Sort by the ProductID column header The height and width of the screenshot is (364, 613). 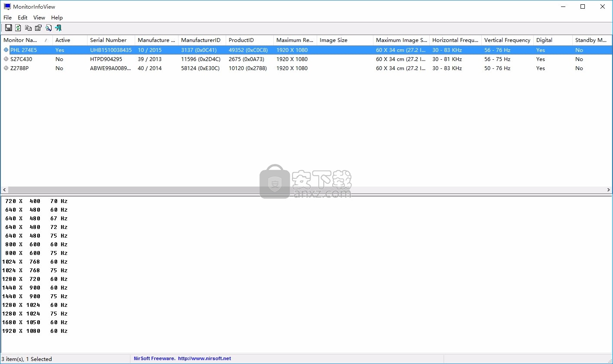click(250, 40)
